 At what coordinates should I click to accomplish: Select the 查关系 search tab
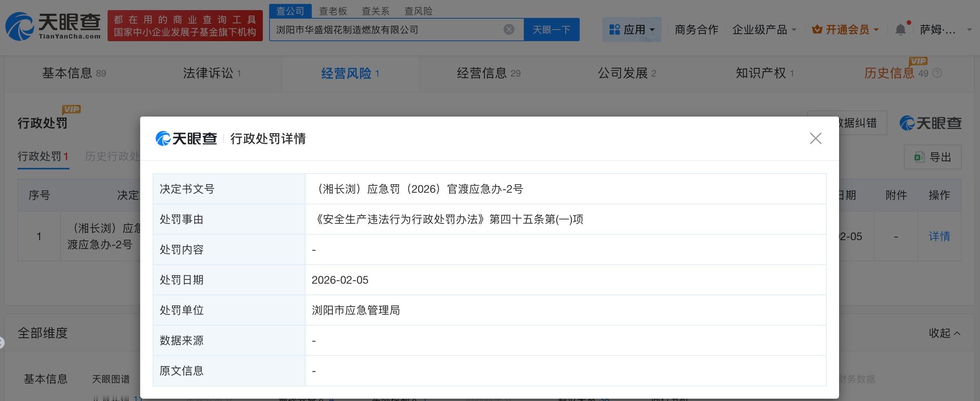[x=376, y=11]
